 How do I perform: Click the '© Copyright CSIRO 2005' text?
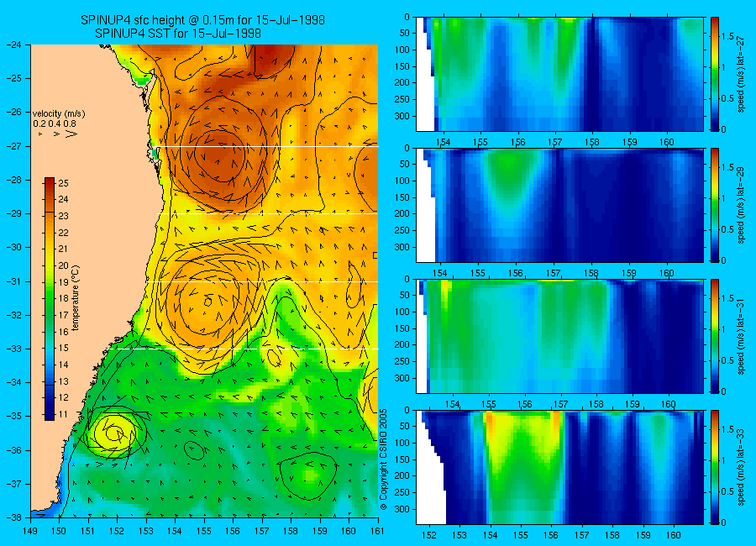[x=383, y=459]
